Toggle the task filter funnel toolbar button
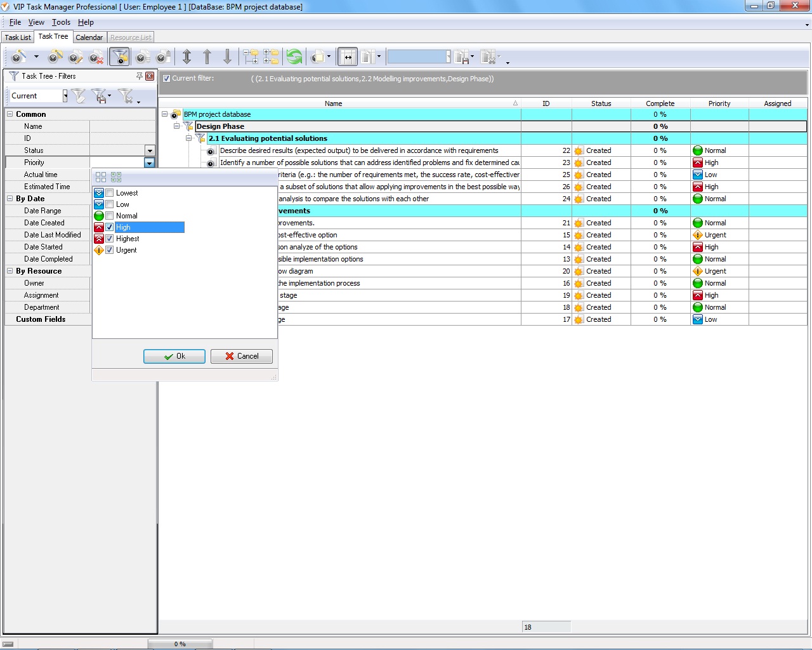This screenshot has width=812, height=650. click(x=119, y=57)
